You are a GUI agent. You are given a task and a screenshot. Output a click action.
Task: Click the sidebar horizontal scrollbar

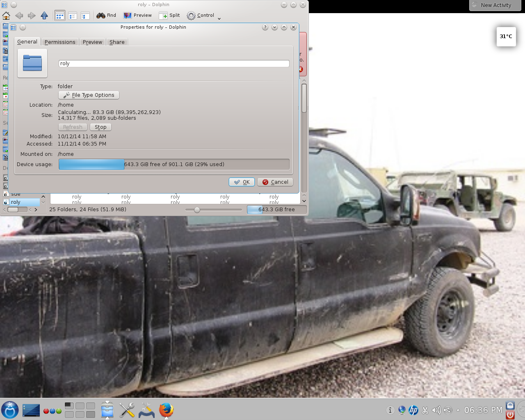pyautogui.click(x=16, y=210)
